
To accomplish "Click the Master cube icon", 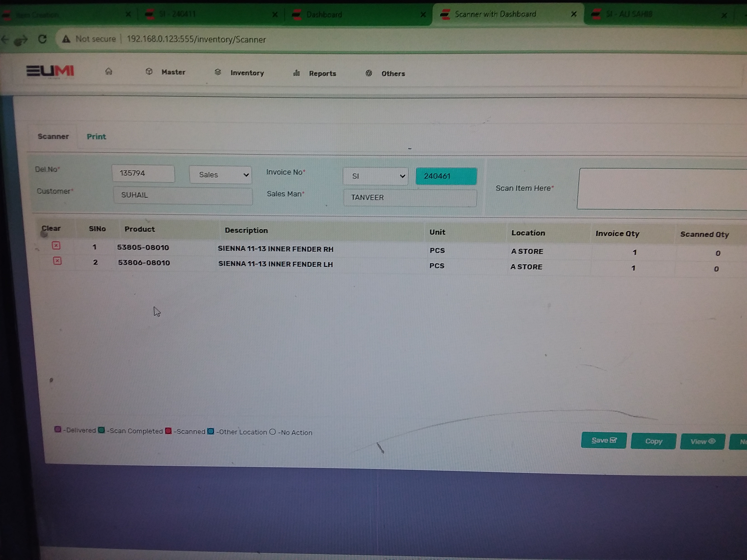I will [x=149, y=72].
